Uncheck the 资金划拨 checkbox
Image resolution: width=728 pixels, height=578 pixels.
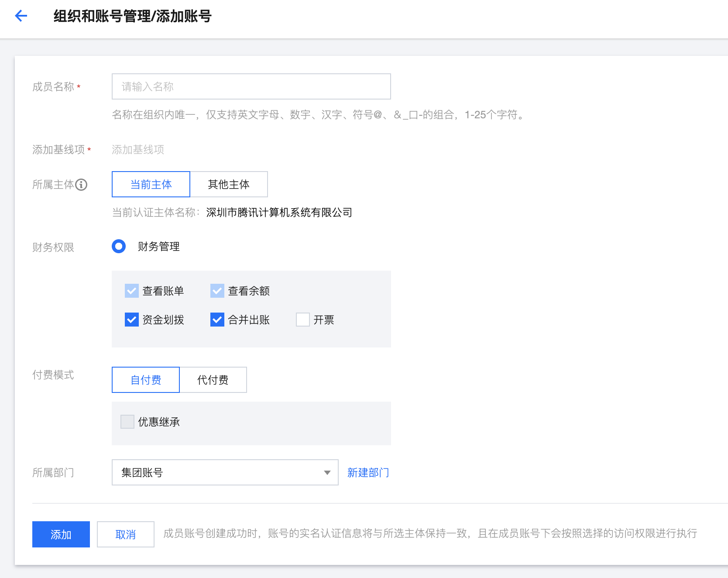click(x=131, y=320)
